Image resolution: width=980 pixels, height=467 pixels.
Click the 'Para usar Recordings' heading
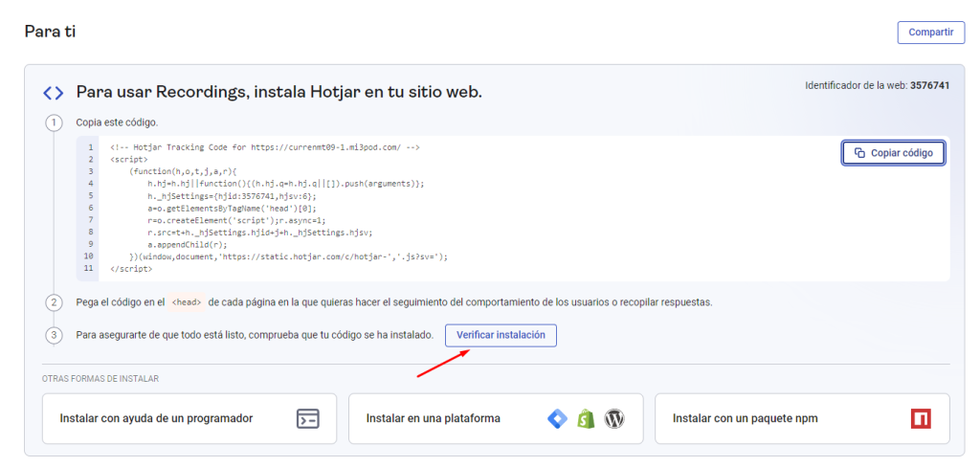point(278,93)
